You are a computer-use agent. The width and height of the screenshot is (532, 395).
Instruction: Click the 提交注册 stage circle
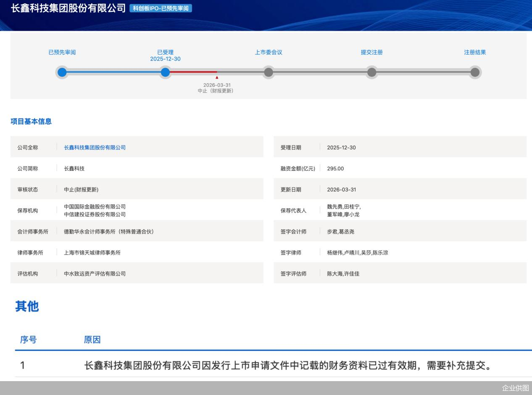372,72
